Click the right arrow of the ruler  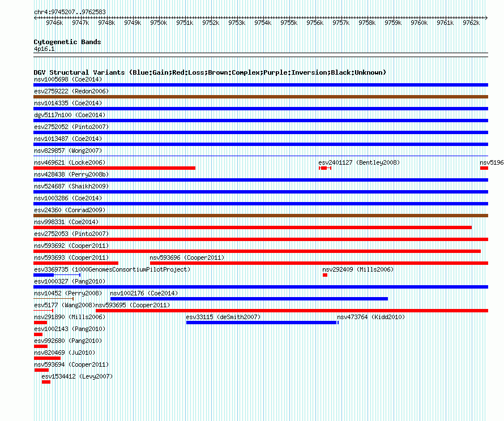[x=486, y=18]
